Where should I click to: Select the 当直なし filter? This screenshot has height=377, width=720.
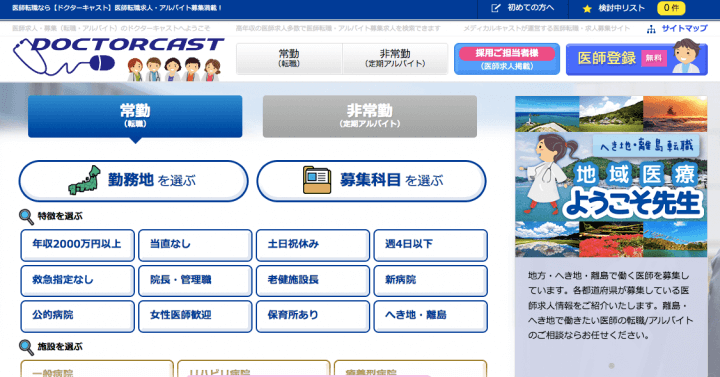(195, 245)
